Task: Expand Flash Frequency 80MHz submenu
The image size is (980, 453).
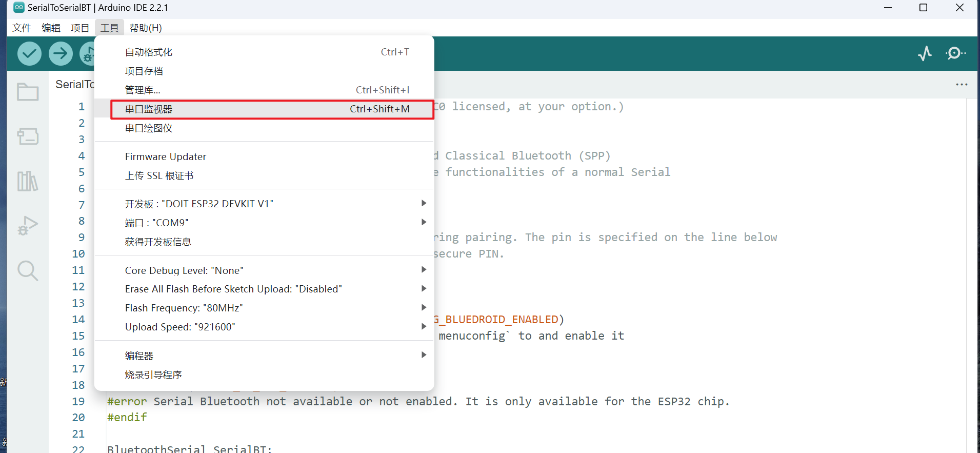Action: click(264, 308)
